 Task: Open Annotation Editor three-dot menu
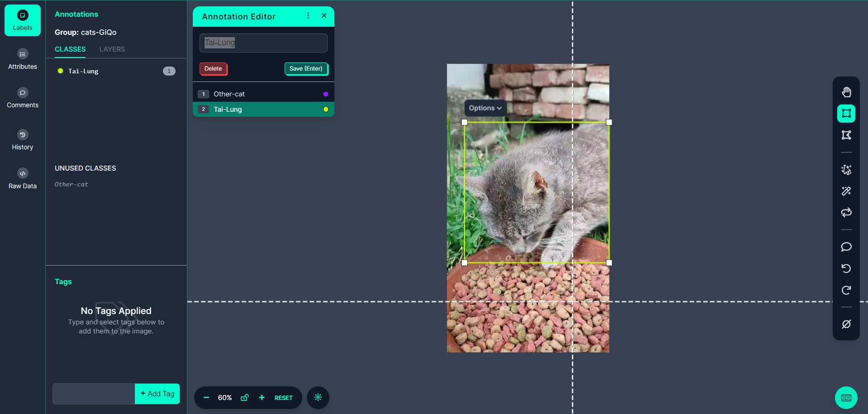pyautogui.click(x=308, y=16)
